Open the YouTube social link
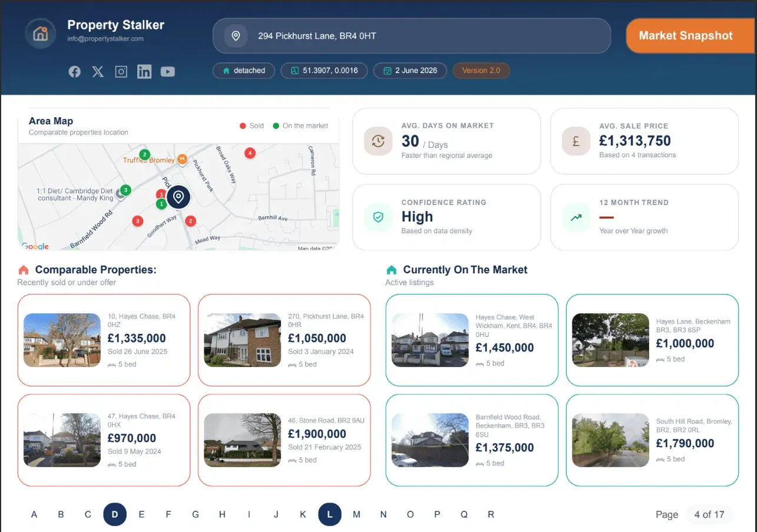The height and width of the screenshot is (532, 757). [168, 72]
